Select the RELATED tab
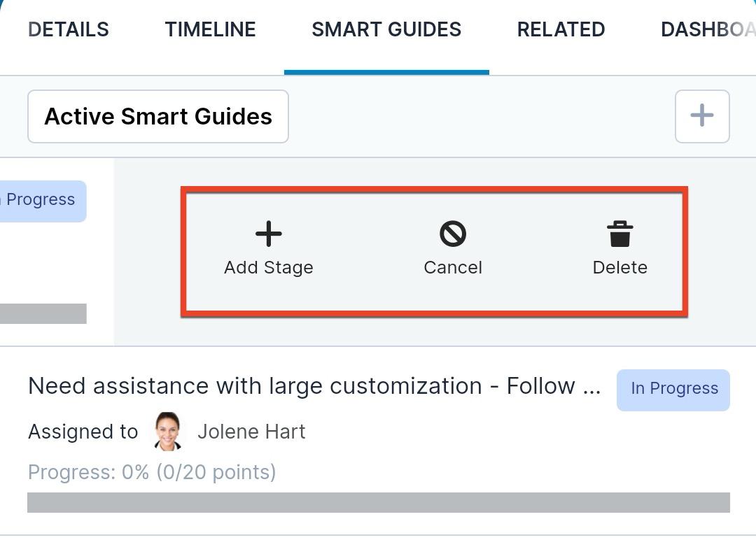Viewport: 756px width, 540px height. 560,29
